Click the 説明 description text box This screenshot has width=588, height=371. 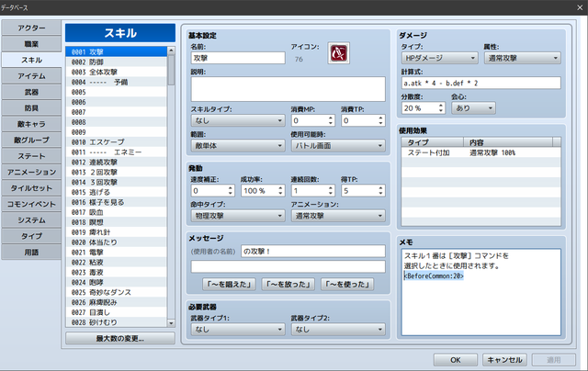[288, 89]
